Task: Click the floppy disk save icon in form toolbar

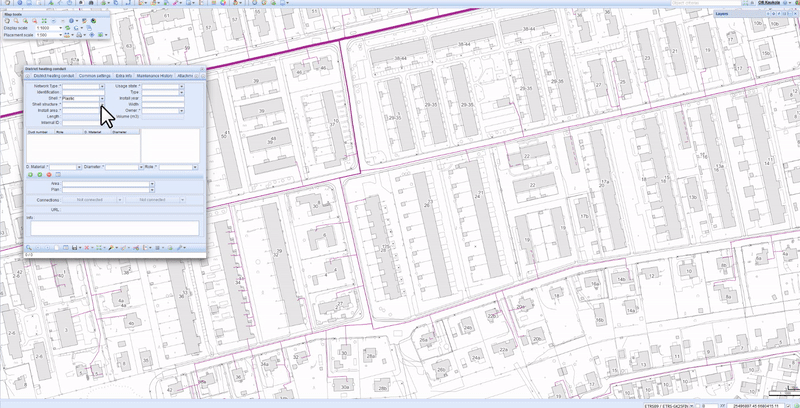Action: [74, 248]
